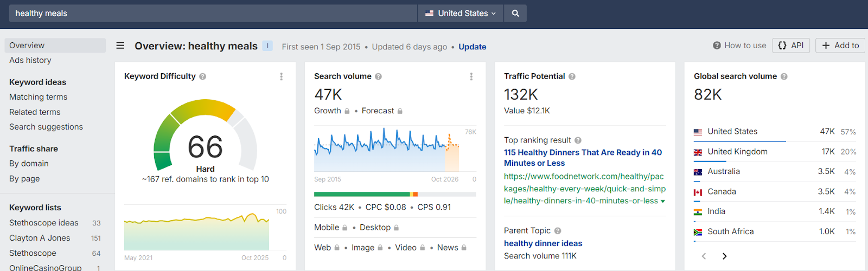Click the Keyword Difficulty gauge
Image resolution: width=868 pixels, height=271 pixels.
pyautogui.click(x=205, y=135)
